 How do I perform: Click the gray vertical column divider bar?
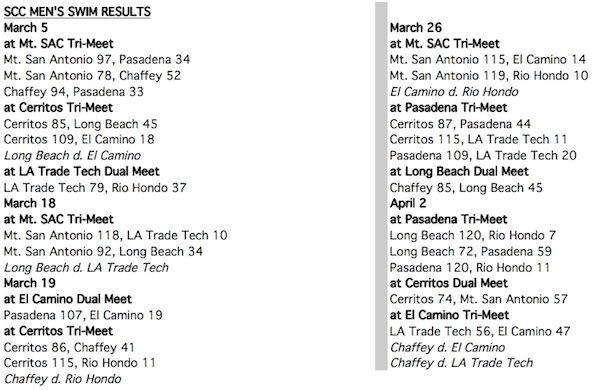coord(381,186)
